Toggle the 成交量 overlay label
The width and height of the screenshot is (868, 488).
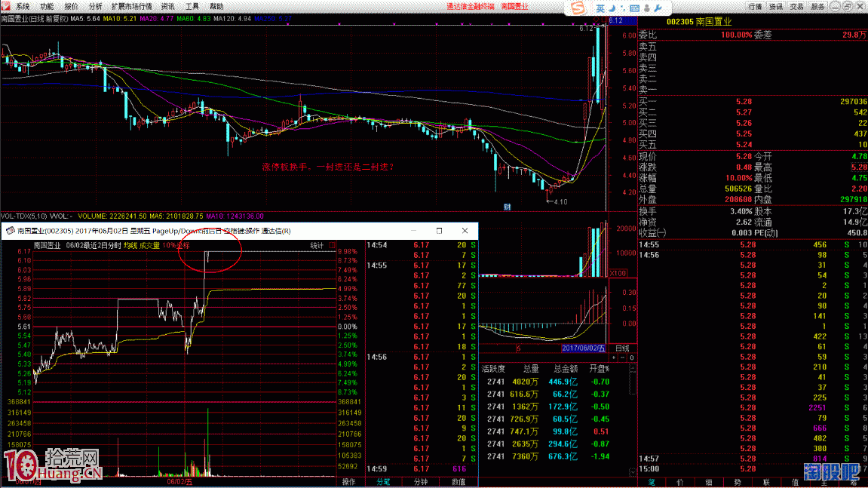click(148, 246)
